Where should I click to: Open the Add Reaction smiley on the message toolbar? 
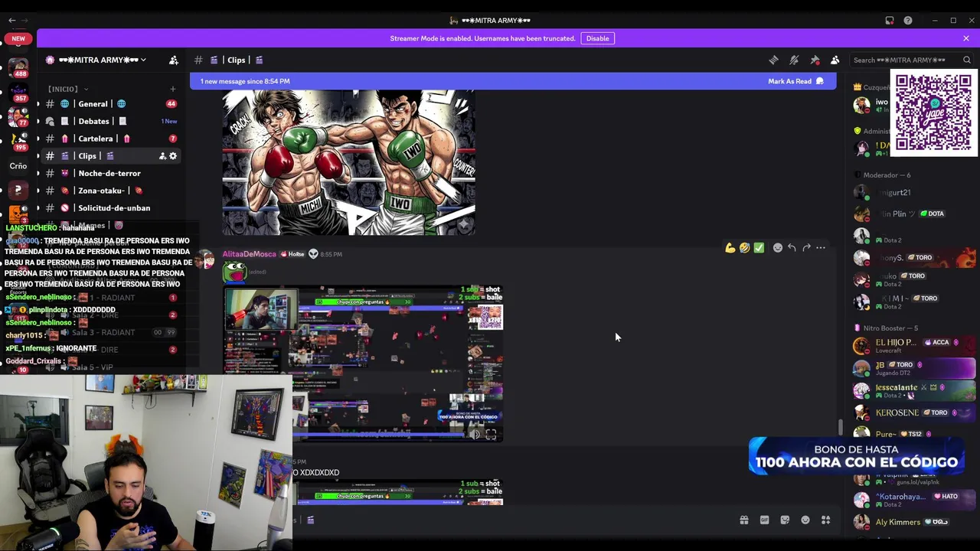coord(778,248)
